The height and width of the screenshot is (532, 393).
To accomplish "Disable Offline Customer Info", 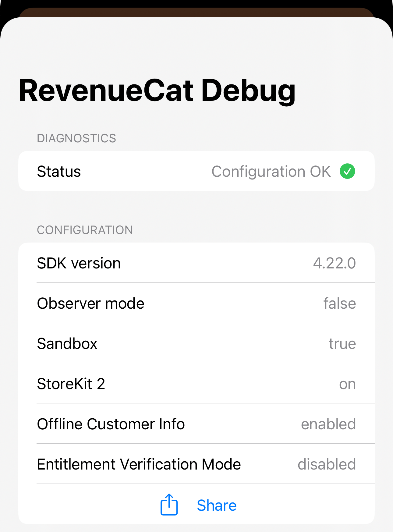I will [x=196, y=424].
